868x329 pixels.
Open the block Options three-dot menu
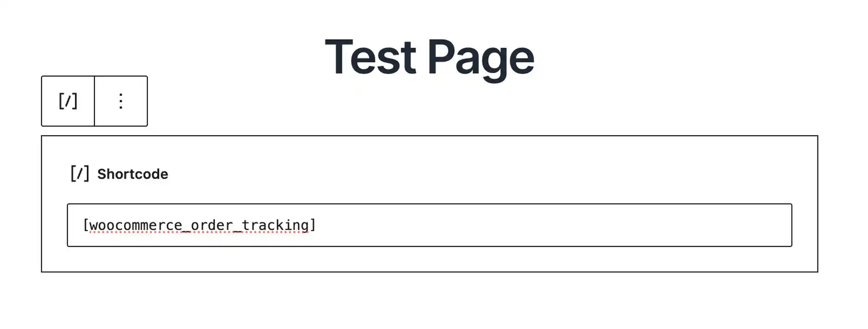[x=121, y=101]
